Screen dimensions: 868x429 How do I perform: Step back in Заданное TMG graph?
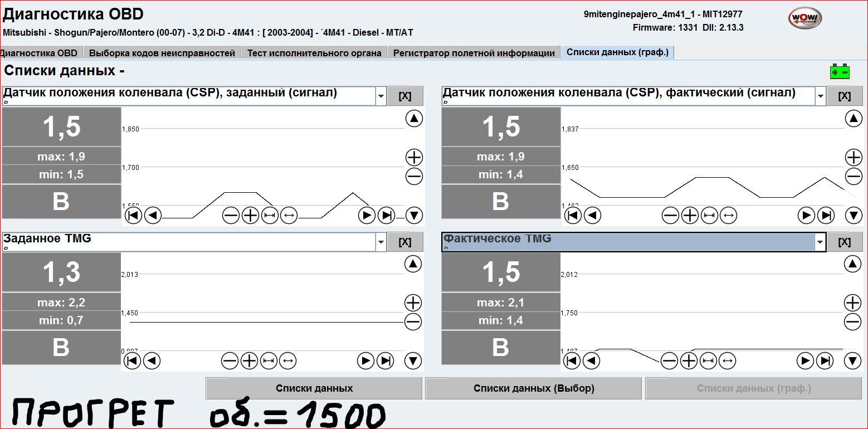[x=152, y=361]
